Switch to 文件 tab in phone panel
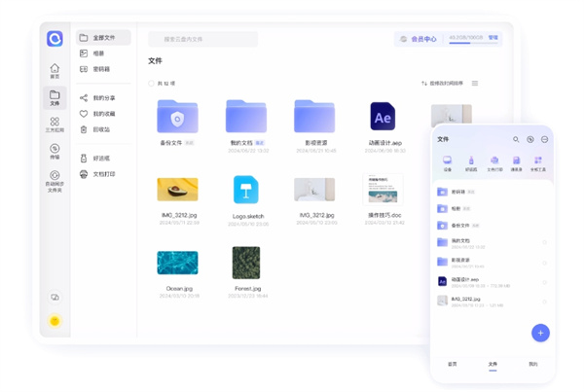The height and width of the screenshot is (392, 584). (493, 364)
